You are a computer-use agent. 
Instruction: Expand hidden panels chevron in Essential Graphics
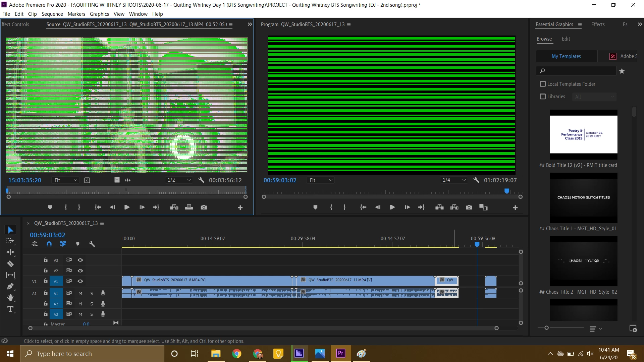pyautogui.click(x=640, y=24)
